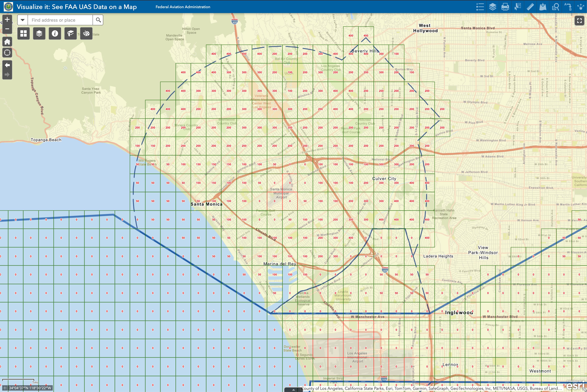Open the header Layer List panel
The width and height of the screenshot is (587, 392).
(x=493, y=7)
